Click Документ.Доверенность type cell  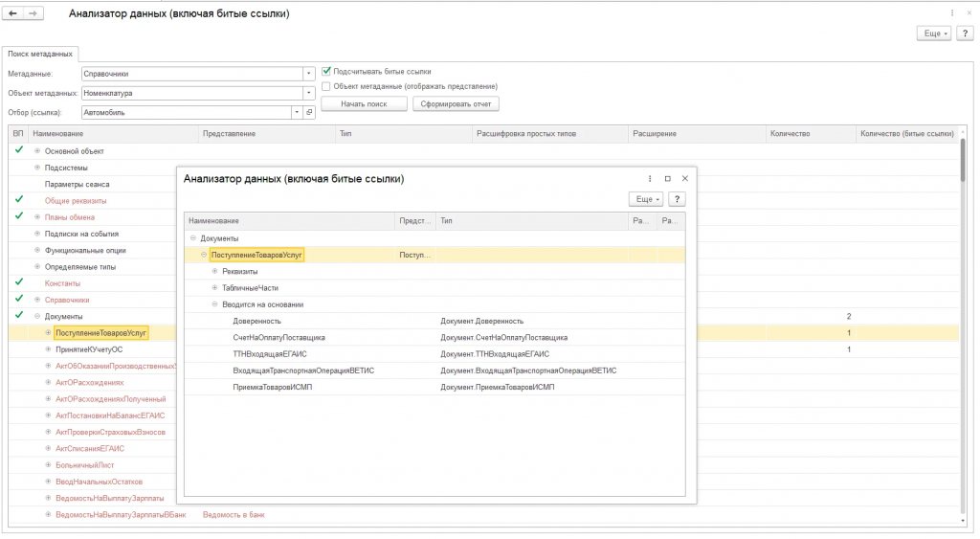(482, 321)
